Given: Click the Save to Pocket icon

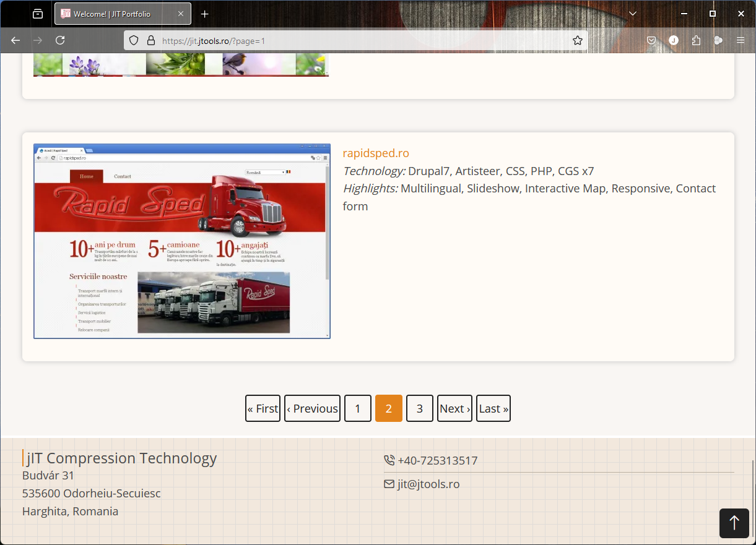Looking at the screenshot, I should [x=651, y=40].
